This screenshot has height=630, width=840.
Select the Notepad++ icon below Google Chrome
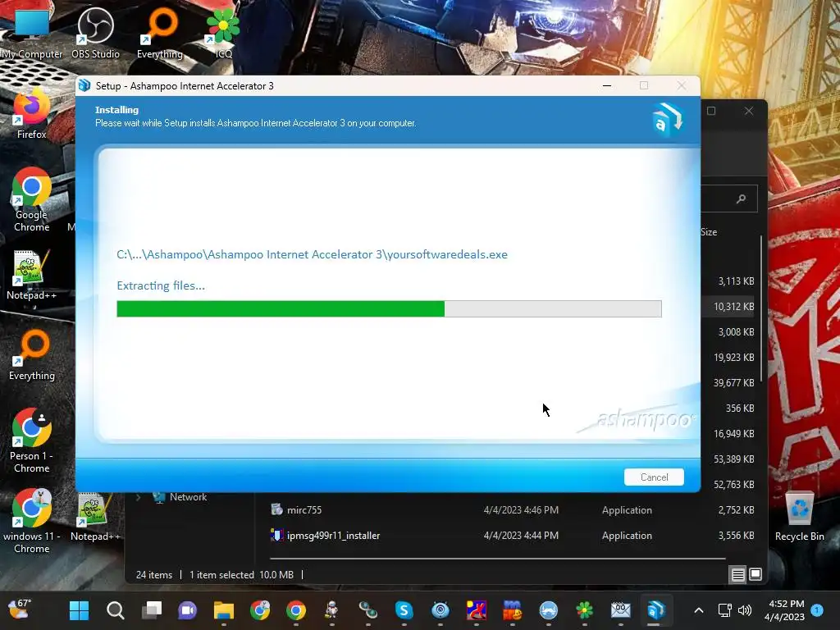32,276
